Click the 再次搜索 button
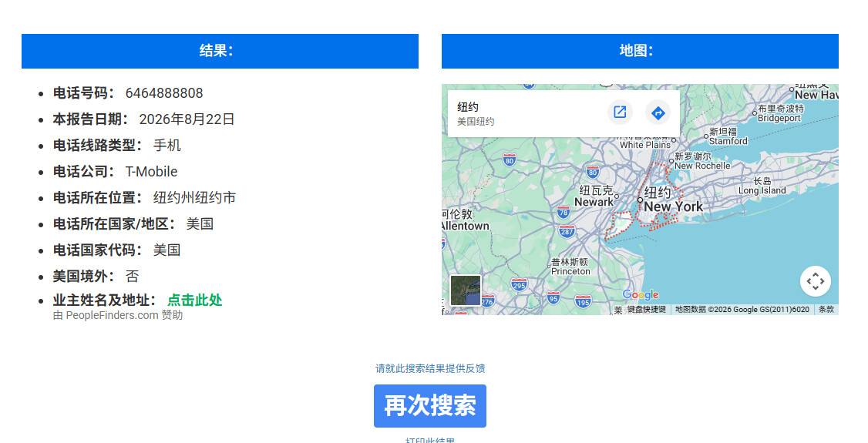 pos(430,406)
